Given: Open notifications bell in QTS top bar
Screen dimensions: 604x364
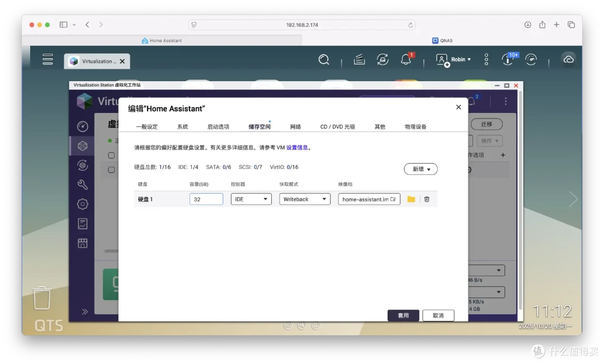Looking at the screenshot, I should [x=406, y=59].
